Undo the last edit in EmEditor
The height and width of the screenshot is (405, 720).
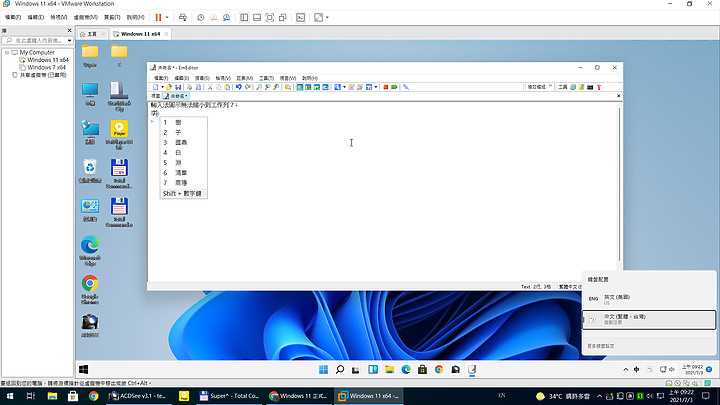[239, 87]
